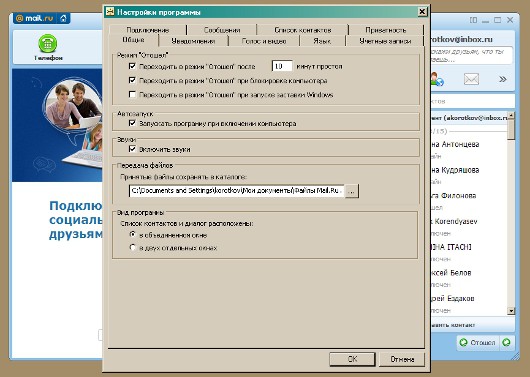
Task: Click the Отмена button
Action: point(402,359)
